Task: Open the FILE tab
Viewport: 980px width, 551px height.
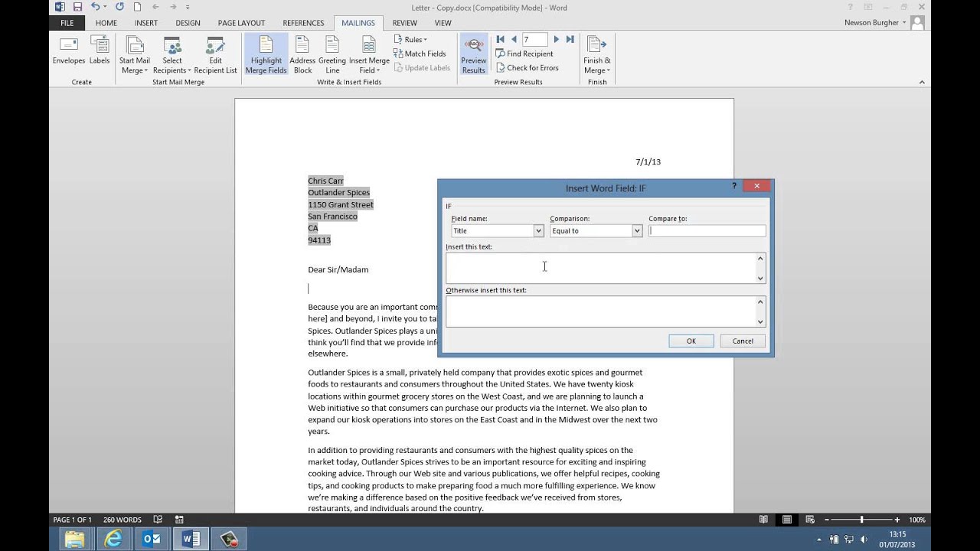Action: [x=67, y=23]
